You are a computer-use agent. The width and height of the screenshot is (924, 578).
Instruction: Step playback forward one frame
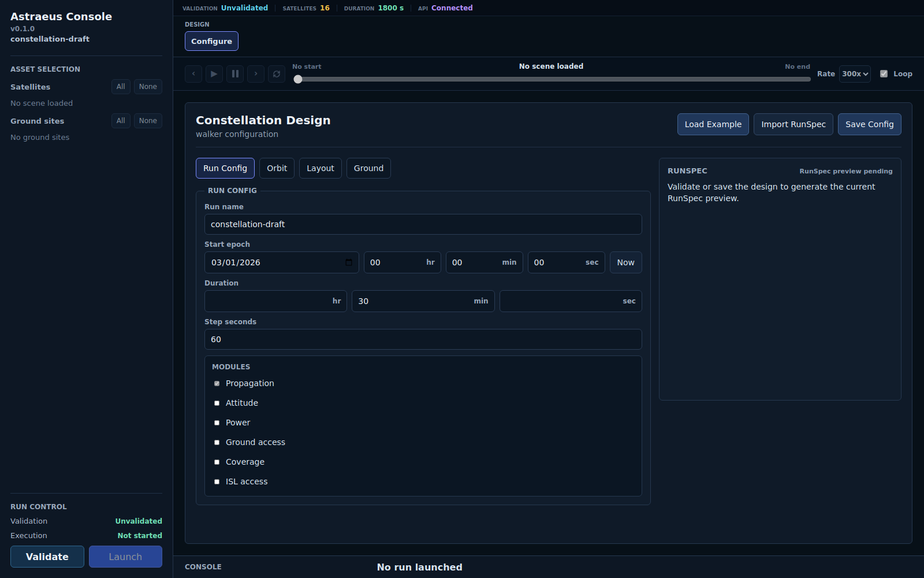coord(256,74)
